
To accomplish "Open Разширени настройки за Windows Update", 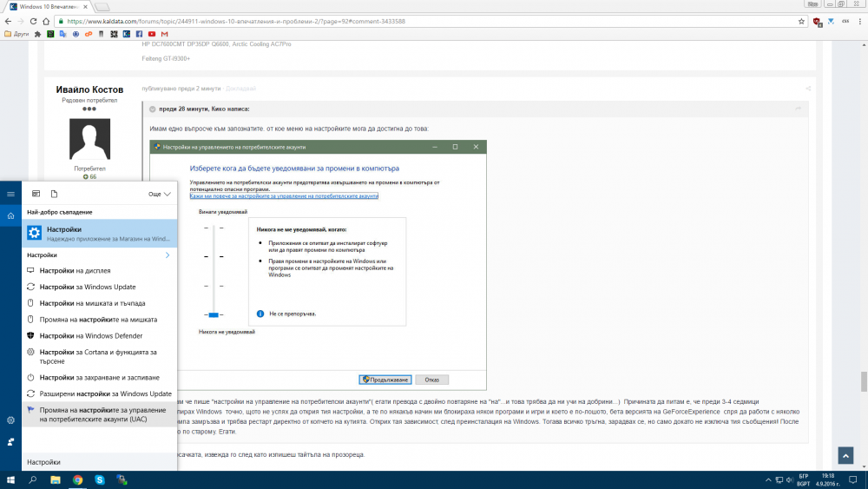I will pos(100,393).
